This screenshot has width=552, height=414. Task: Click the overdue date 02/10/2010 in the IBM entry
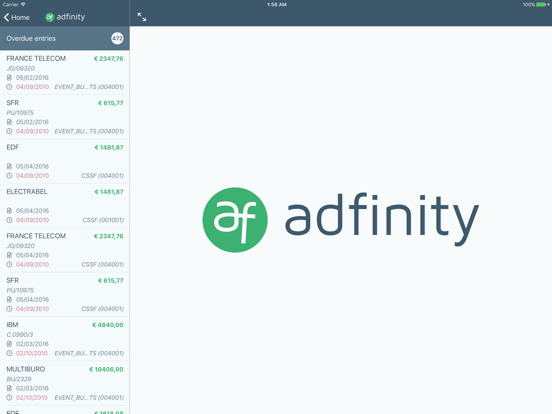click(x=32, y=353)
